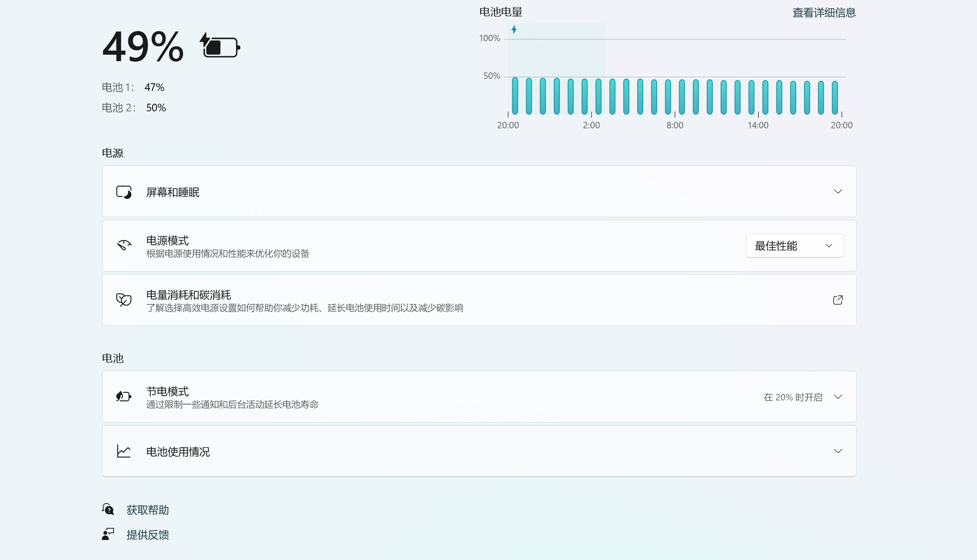Click the lightning bolt charging marker on chart
The image size is (977, 560).
514,29
